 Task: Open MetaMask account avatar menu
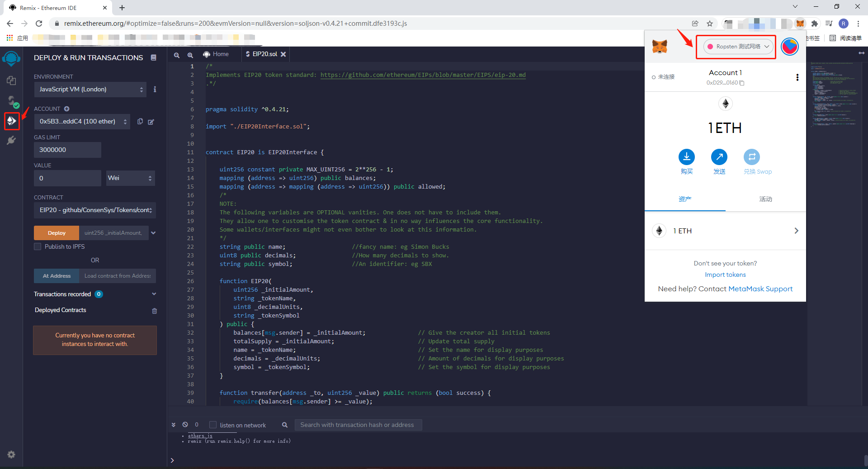[790, 47]
